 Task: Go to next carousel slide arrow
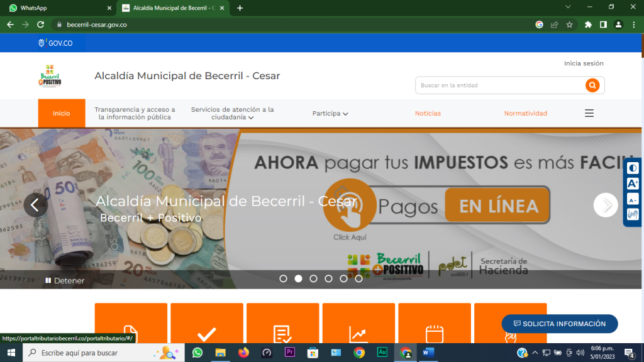[606, 205]
